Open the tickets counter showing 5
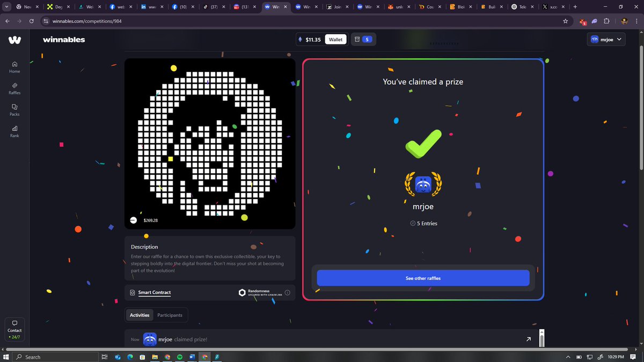 (363, 39)
